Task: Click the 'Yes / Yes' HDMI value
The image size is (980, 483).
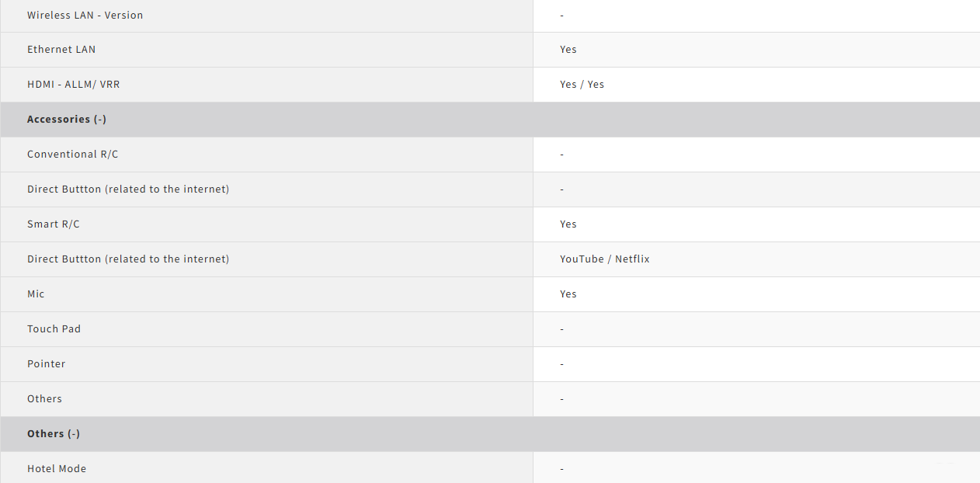Action: (x=582, y=85)
